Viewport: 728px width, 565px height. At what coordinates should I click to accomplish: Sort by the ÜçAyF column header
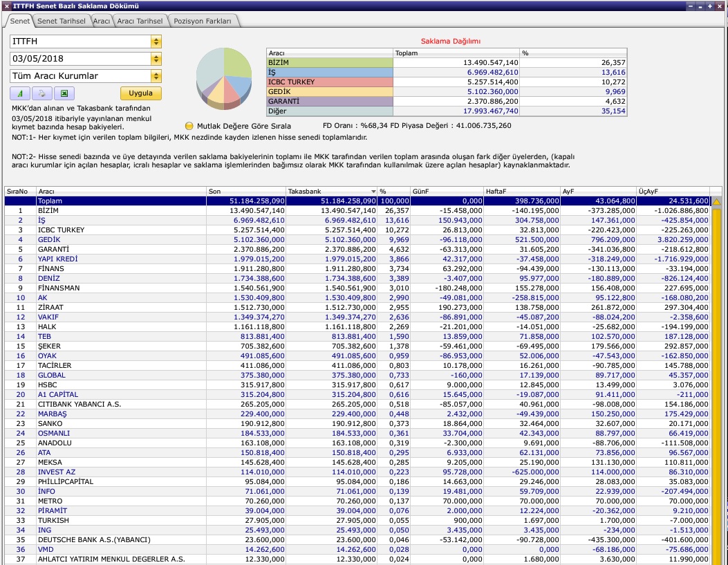pos(673,192)
